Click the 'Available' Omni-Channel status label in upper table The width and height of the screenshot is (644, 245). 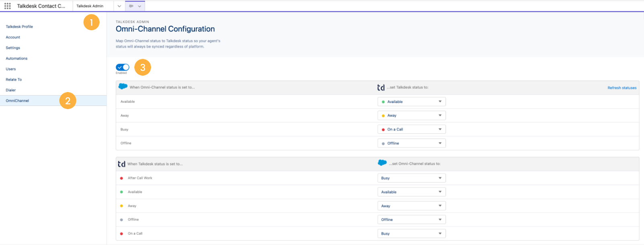pos(128,102)
